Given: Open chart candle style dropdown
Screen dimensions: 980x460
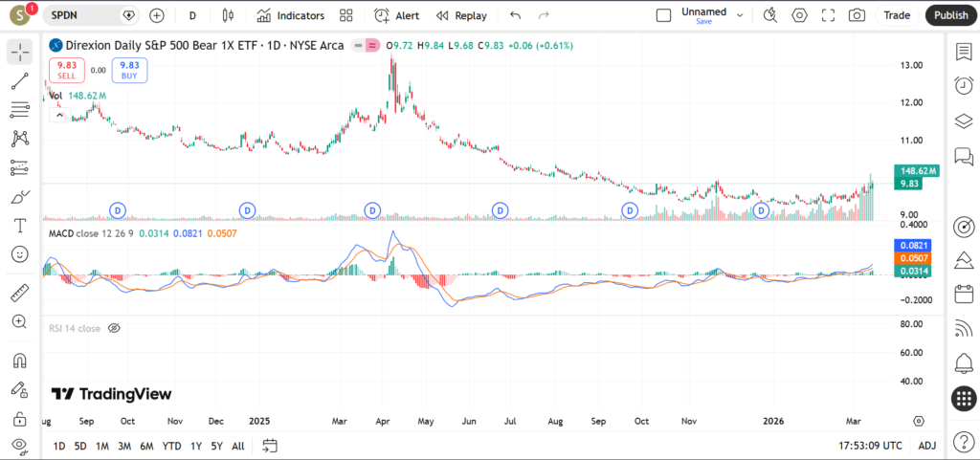Looking at the screenshot, I should 227,15.
